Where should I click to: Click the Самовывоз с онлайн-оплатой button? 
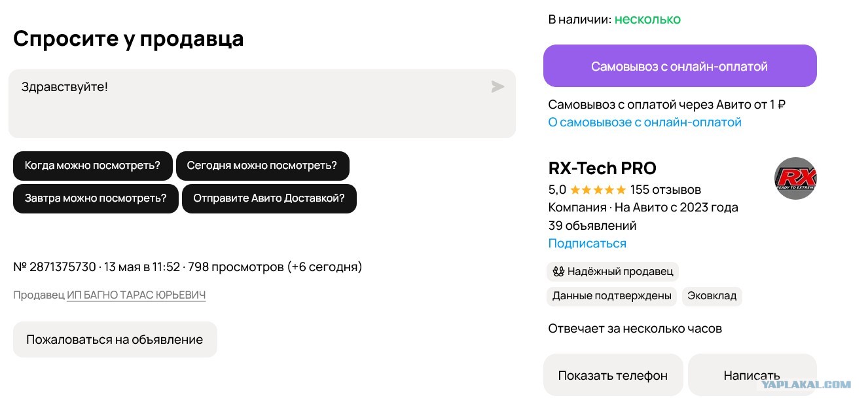(679, 66)
